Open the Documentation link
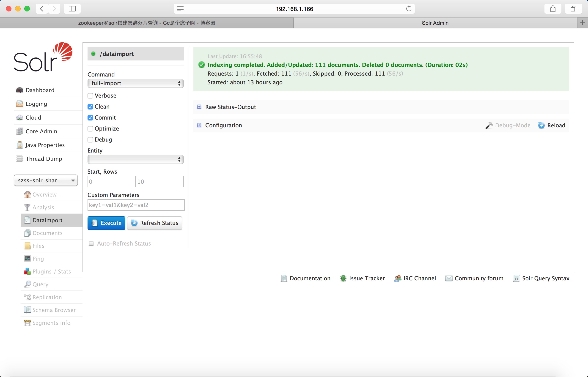This screenshot has height=377, width=588. tap(306, 278)
